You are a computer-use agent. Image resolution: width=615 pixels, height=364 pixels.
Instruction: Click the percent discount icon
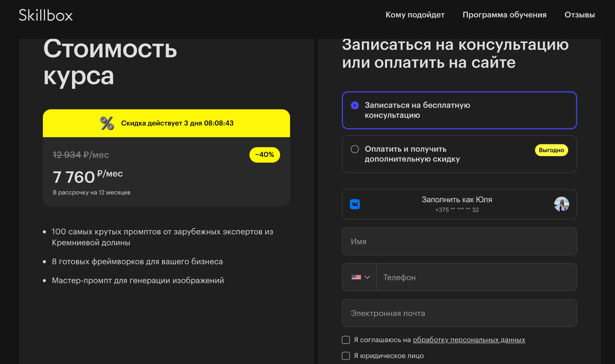click(107, 123)
